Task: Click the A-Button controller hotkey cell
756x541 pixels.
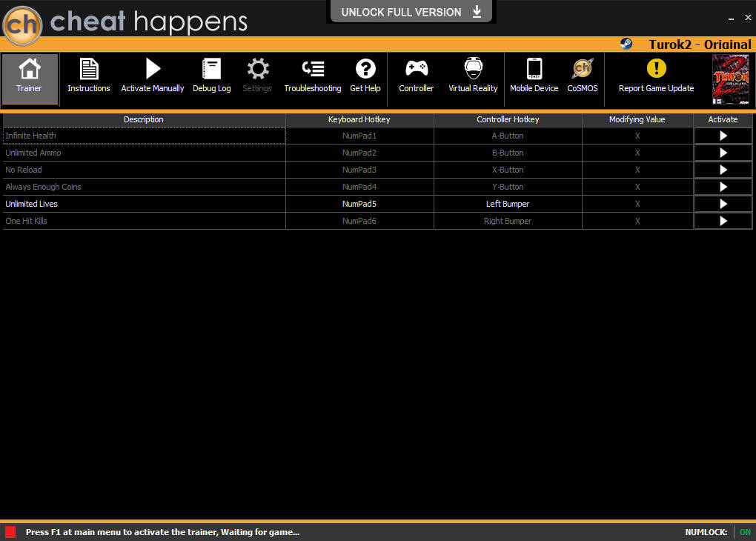Action: 508,136
